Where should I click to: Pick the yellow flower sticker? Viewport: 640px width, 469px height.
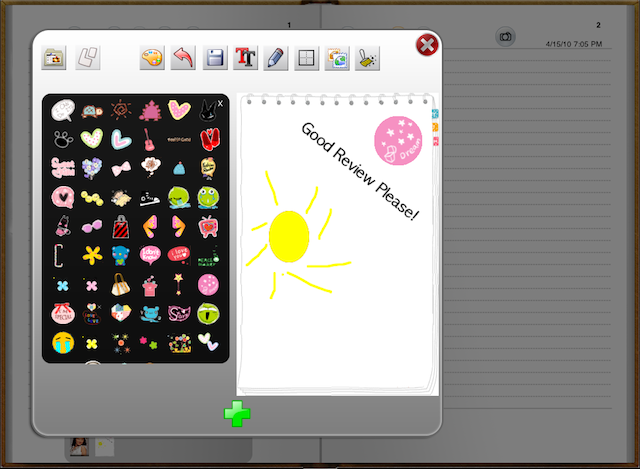[91, 255]
